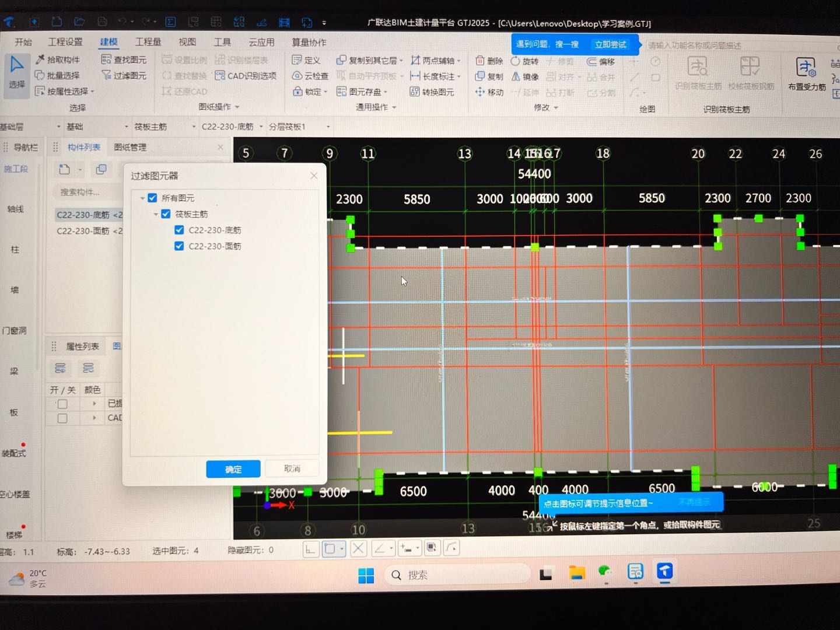Click the duplicate component icon in 构件列表
This screenshot has height=630, width=840.
tap(101, 169)
